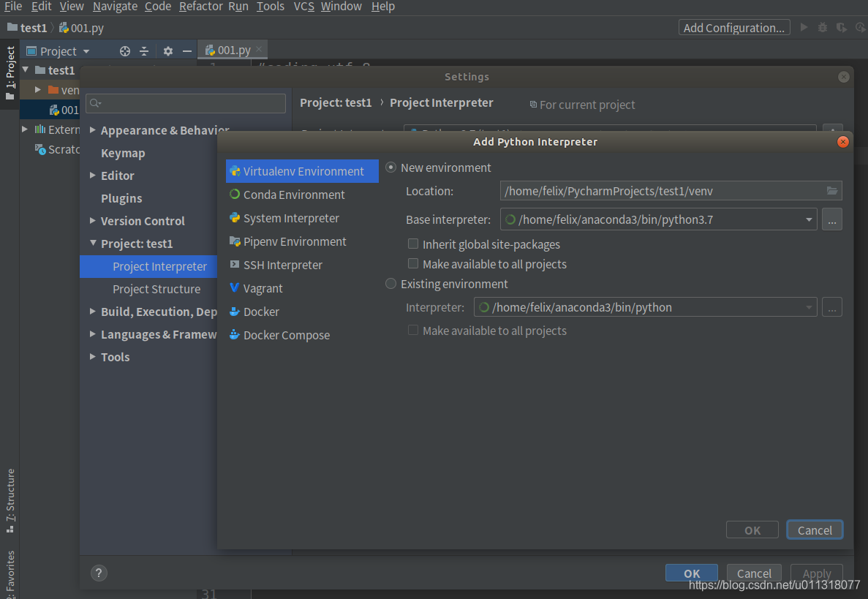Expand Appearance & Behavior settings
Screen dimensions: 868x599
click(92, 129)
